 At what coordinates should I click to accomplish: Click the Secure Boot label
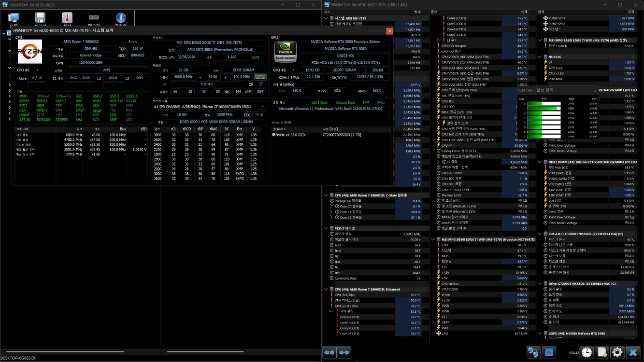pyautogui.click(x=345, y=102)
